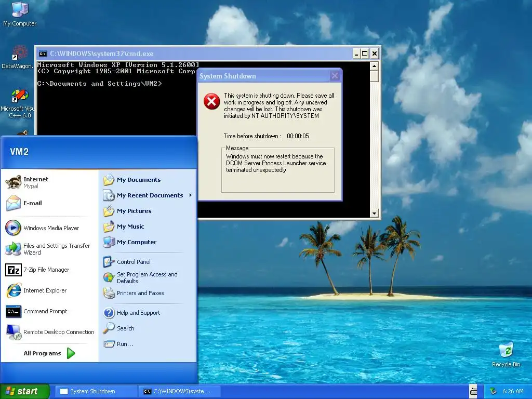
Task: Select the DataWagon desktop shortcut icon
Action: (19, 57)
